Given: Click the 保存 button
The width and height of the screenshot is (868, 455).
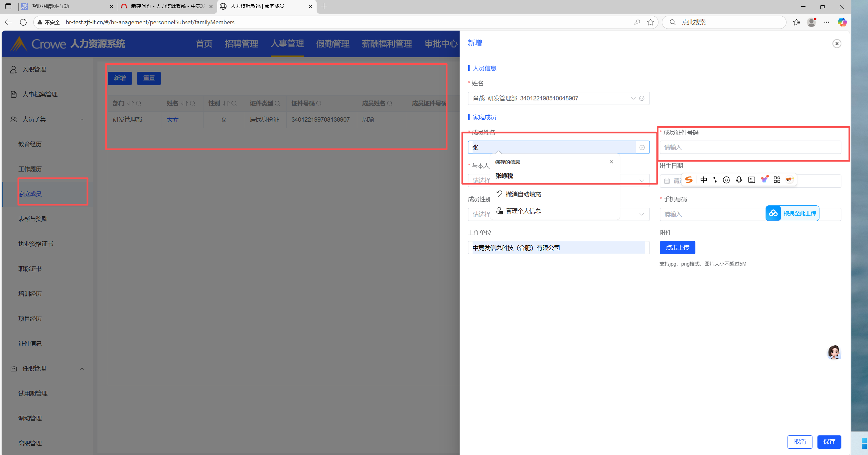Looking at the screenshot, I should point(829,441).
